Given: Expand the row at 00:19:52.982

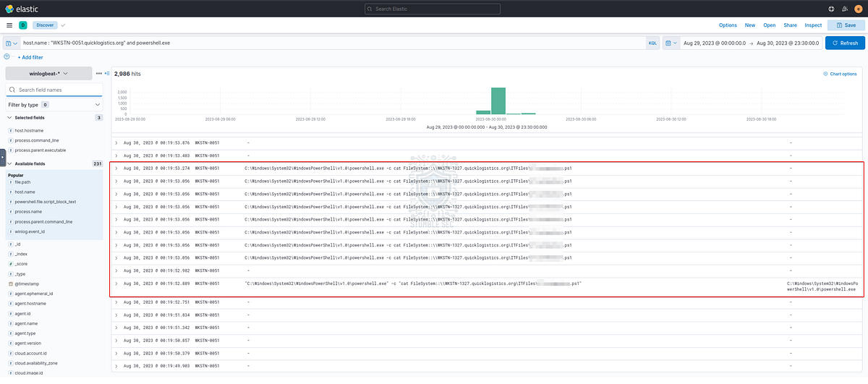Looking at the screenshot, I should 117,270.
